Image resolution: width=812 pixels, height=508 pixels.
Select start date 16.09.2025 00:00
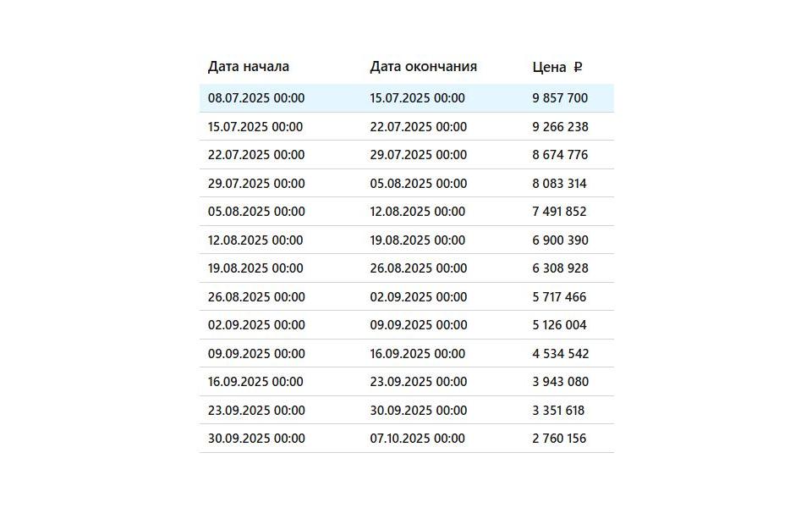(x=255, y=382)
